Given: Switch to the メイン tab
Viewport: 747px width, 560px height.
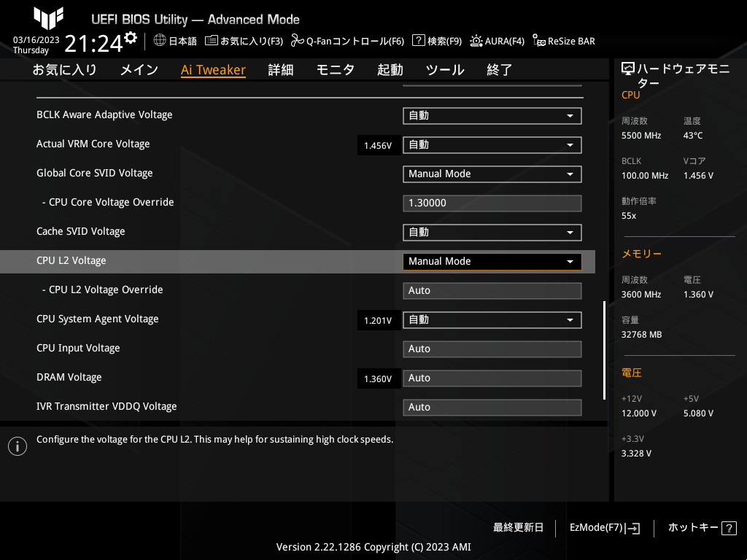Looking at the screenshot, I should click(139, 70).
